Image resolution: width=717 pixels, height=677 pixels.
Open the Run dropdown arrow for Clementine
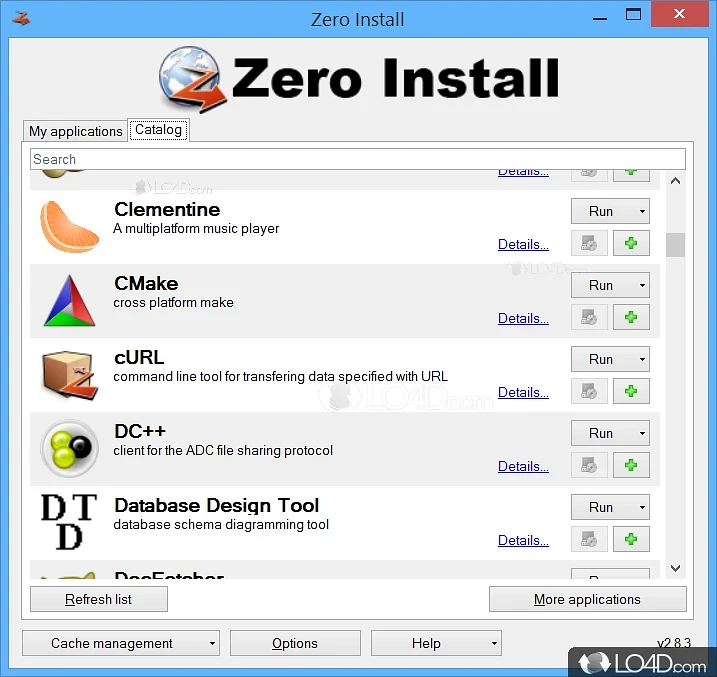[x=642, y=211]
